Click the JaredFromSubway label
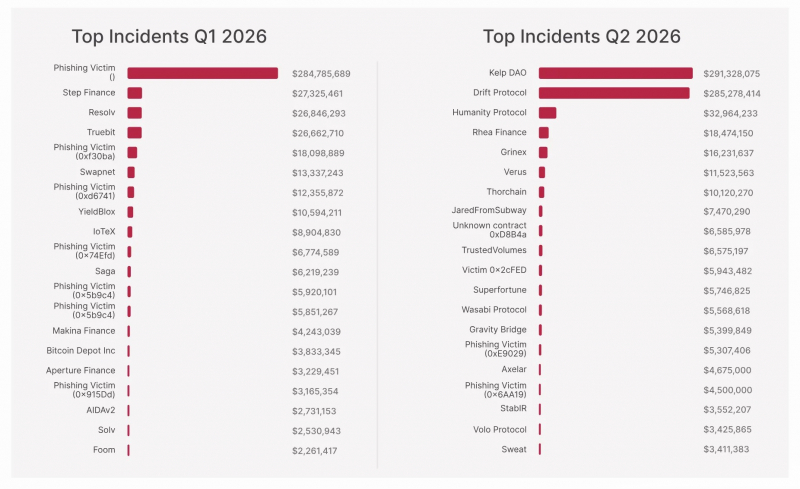The width and height of the screenshot is (800, 489). pos(489,210)
